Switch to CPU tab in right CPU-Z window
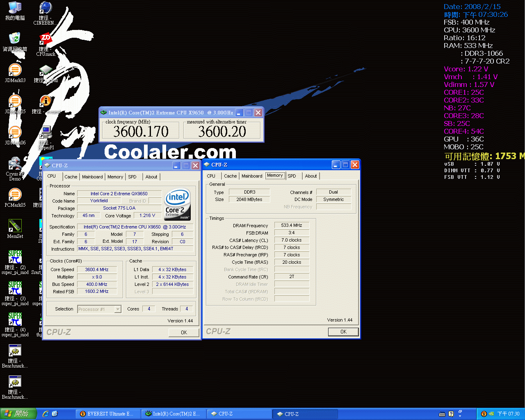Viewport: 525px width, 420px height. tap(211, 176)
